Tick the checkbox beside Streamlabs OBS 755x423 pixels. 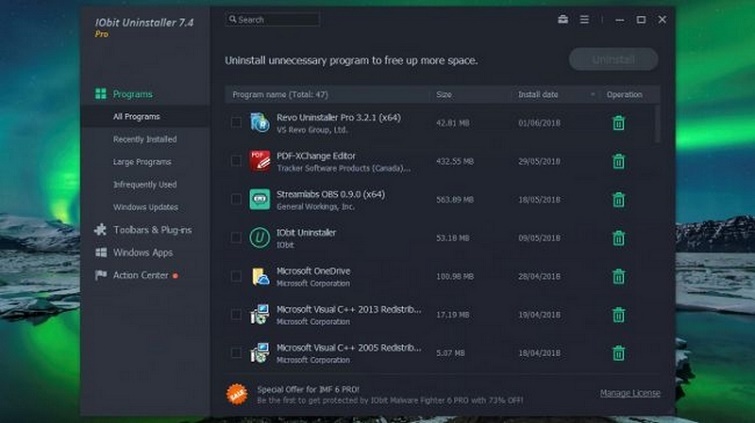[x=236, y=199]
